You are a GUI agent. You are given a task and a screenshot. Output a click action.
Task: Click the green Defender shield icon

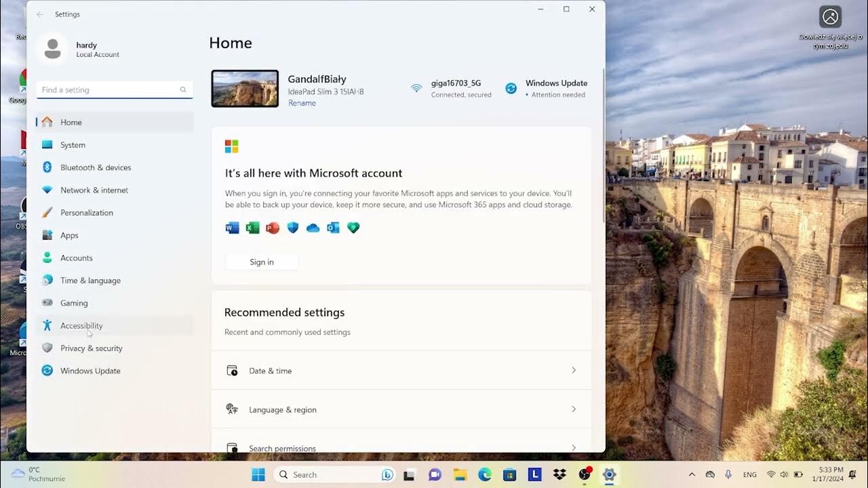point(353,228)
